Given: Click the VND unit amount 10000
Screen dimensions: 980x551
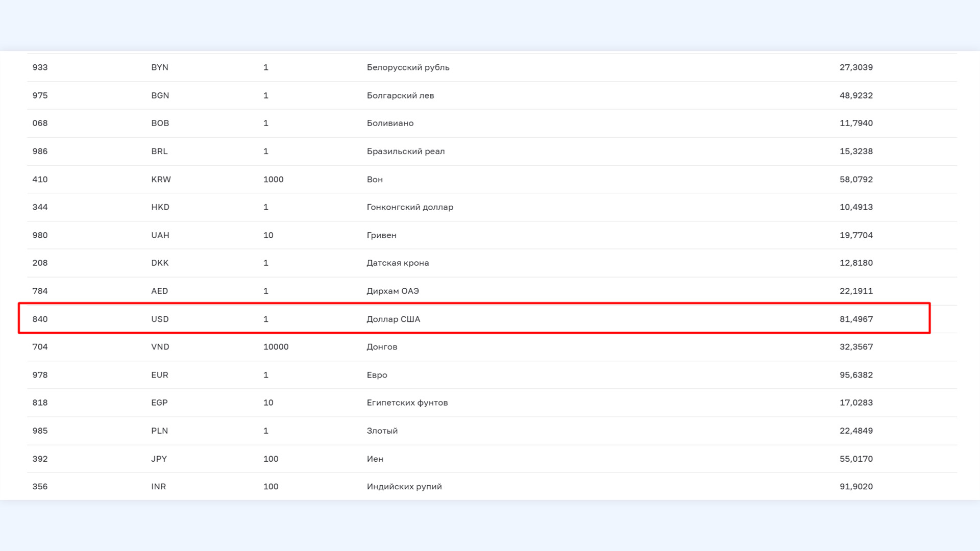Looking at the screenshot, I should tap(276, 347).
